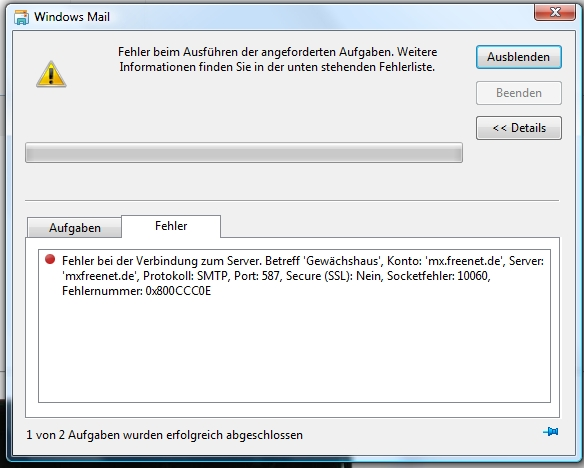Click the Windows Mail title bar icon
The image size is (584, 468).
click(x=21, y=17)
